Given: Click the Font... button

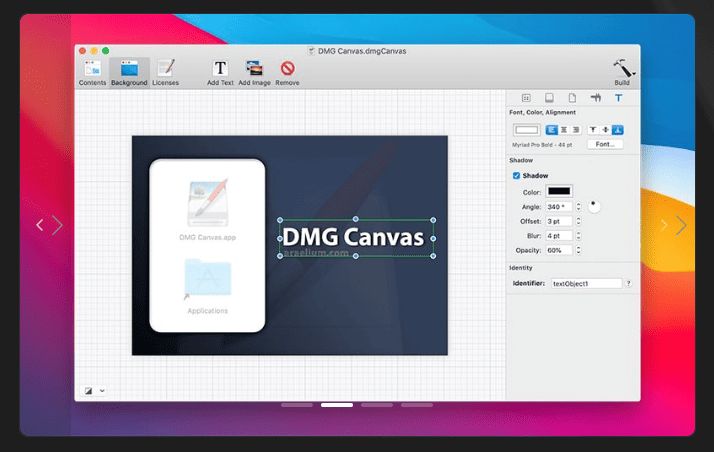Looking at the screenshot, I should tap(605, 144).
